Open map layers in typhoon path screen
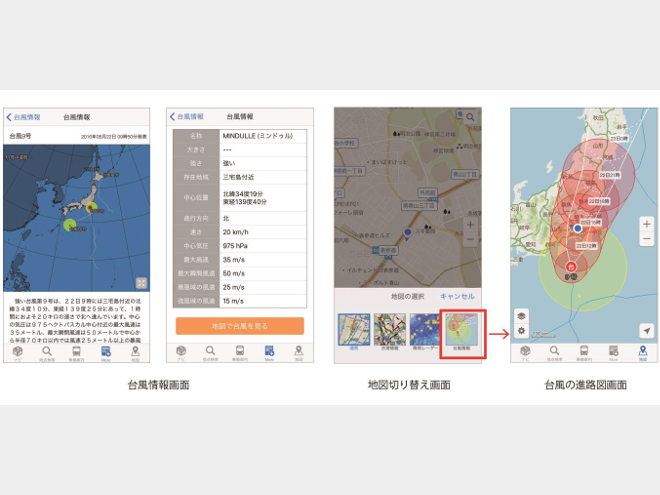660x495 pixels. [521, 315]
